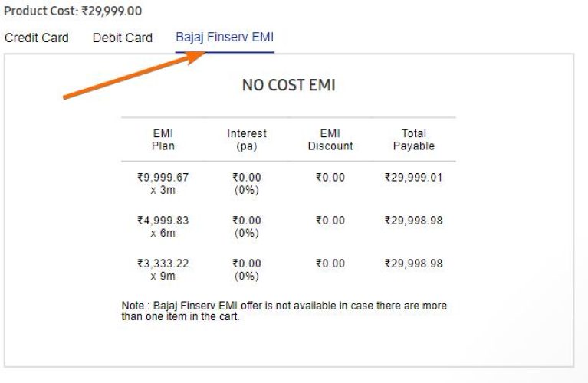Click the ₹29,999.01 total payable amount
Screen dimensions: 588x383
tap(414, 178)
